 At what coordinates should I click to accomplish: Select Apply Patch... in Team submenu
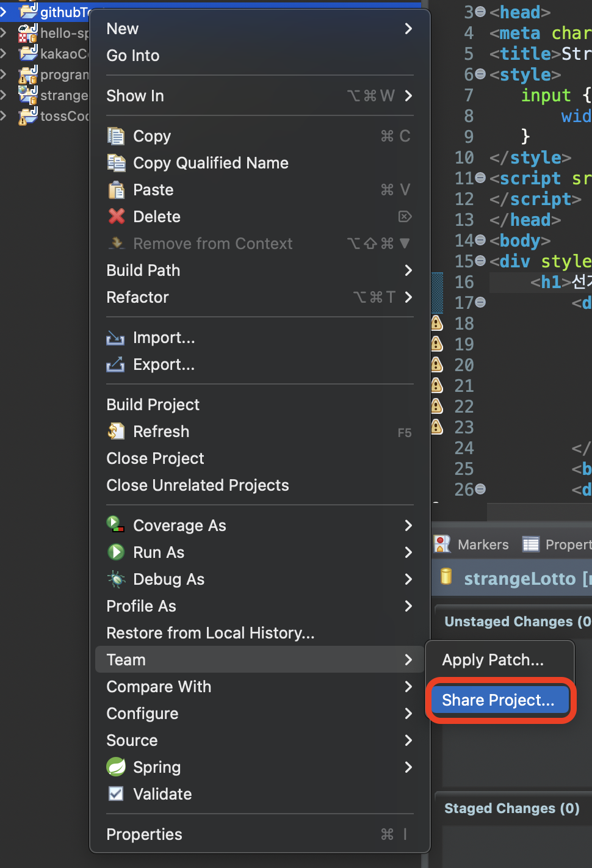pyautogui.click(x=500, y=660)
